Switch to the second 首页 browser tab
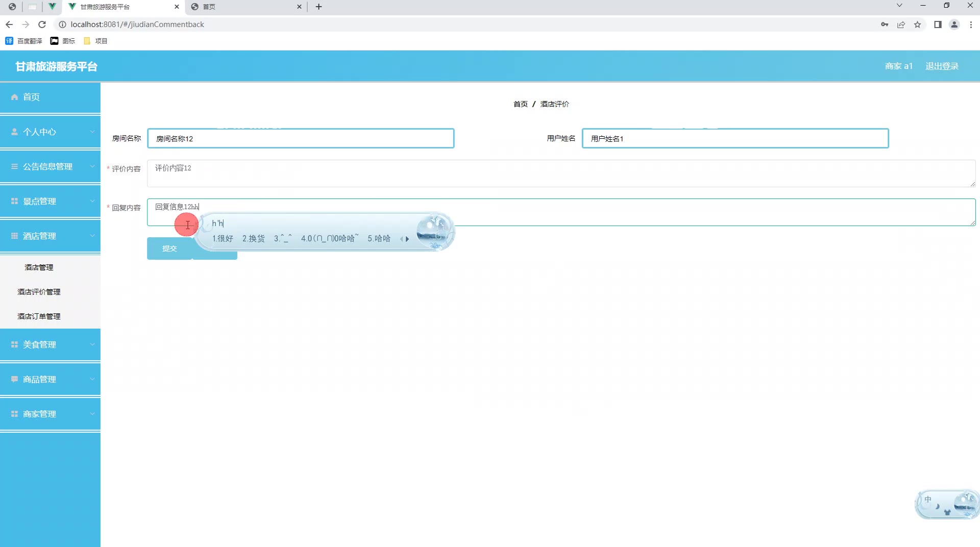 [246, 7]
